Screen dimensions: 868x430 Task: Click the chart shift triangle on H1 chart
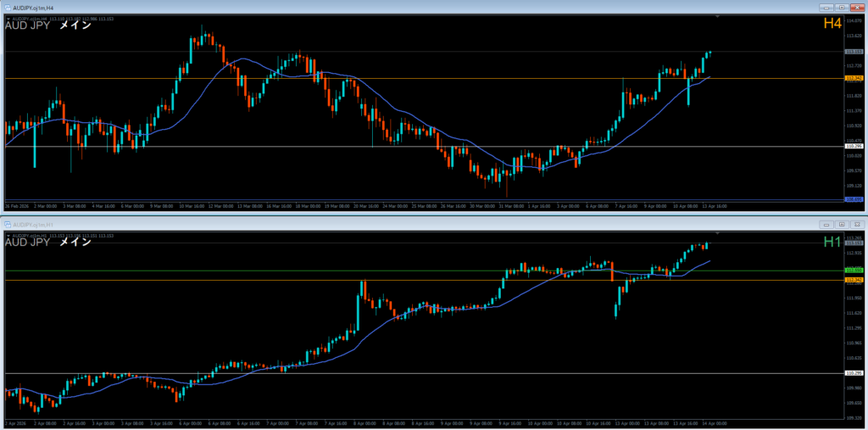click(718, 232)
